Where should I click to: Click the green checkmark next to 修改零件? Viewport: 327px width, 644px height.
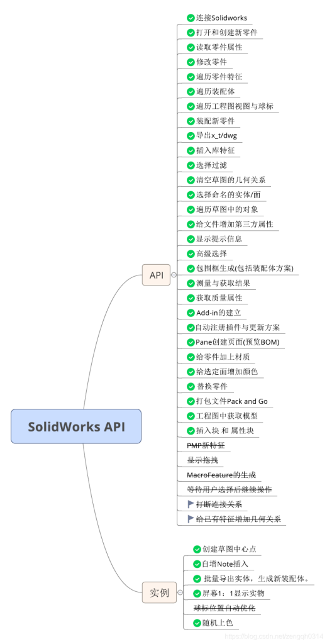tap(190, 62)
